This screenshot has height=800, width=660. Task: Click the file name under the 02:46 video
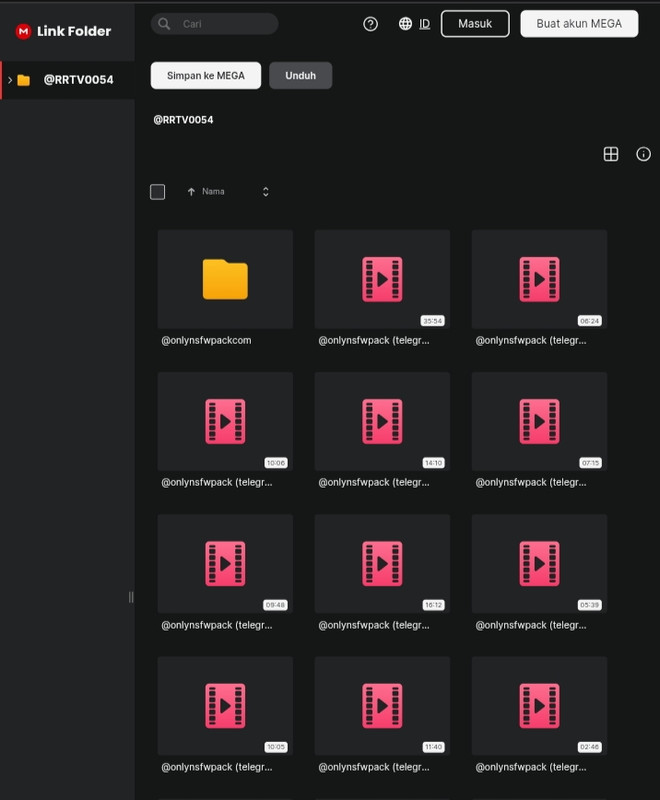pos(531,767)
